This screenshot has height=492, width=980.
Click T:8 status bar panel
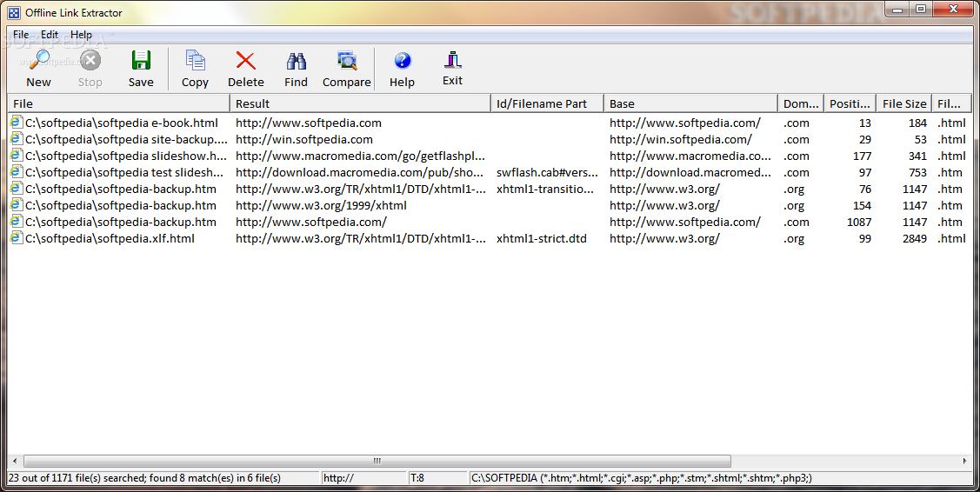click(437, 477)
